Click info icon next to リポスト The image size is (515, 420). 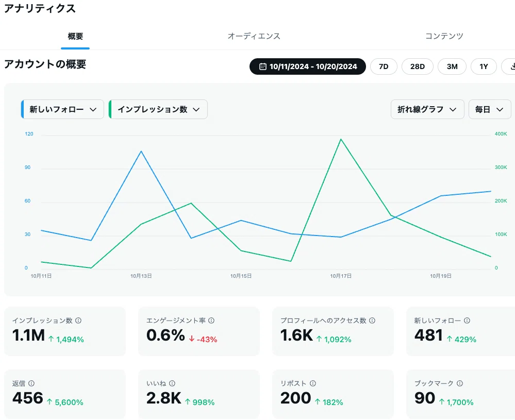coord(313,383)
